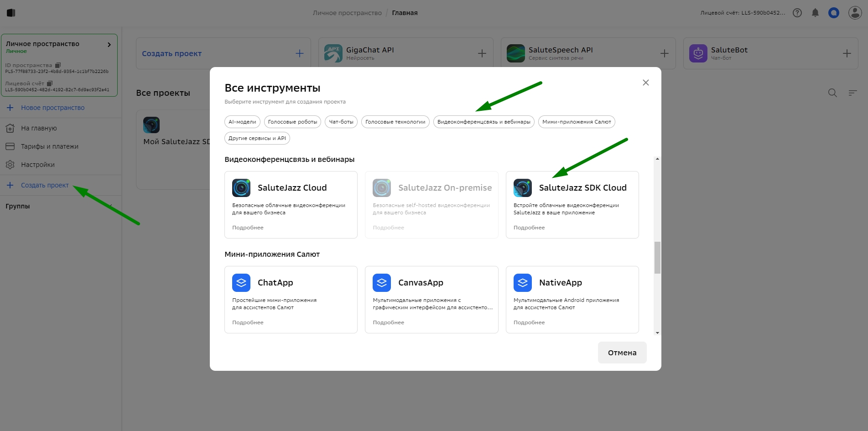
Task: Click the GigaChat API logo icon
Action: pyautogui.click(x=333, y=53)
